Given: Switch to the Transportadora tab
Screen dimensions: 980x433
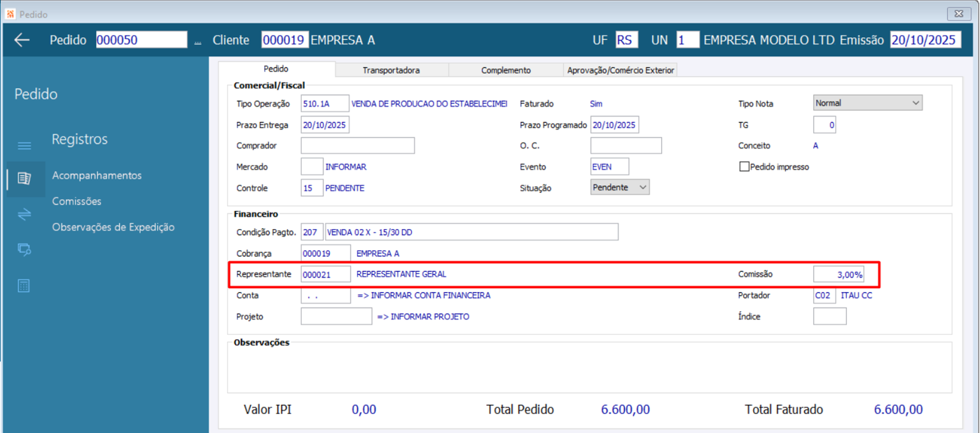Looking at the screenshot, I should pos(391,70).
